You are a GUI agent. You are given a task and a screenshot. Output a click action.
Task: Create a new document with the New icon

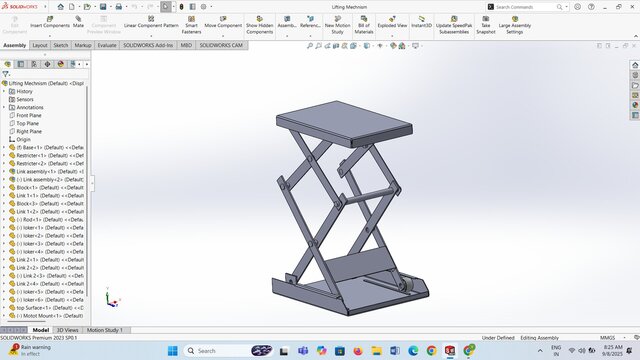pos(72,7)
